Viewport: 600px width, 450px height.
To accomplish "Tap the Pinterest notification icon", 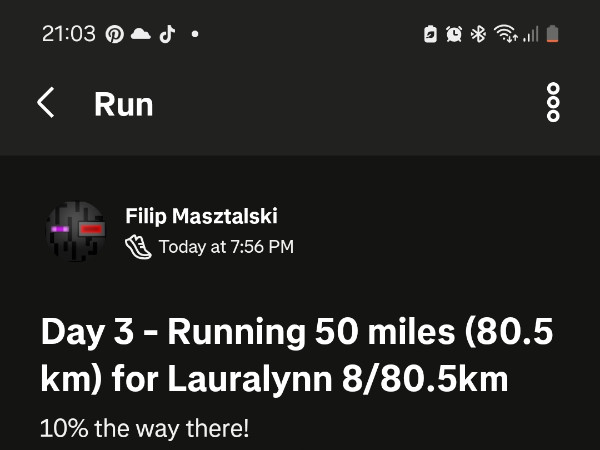I will tap(115, 34).
